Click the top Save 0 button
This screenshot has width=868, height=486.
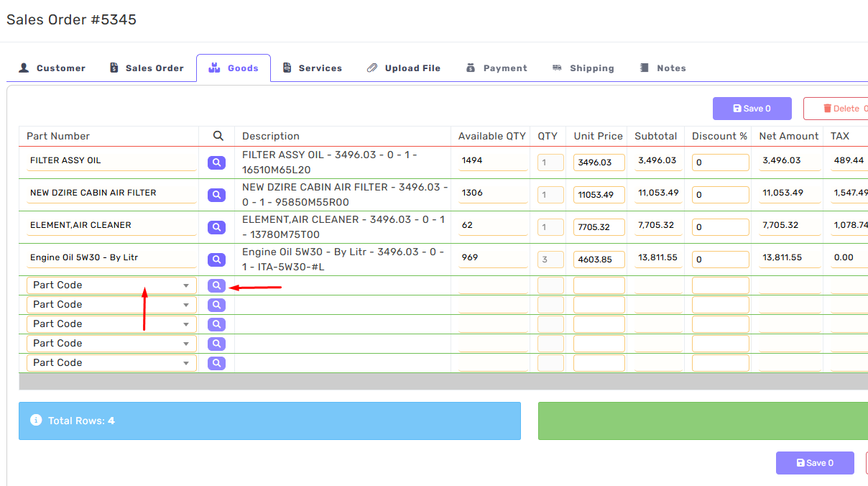tap(752, 109)
